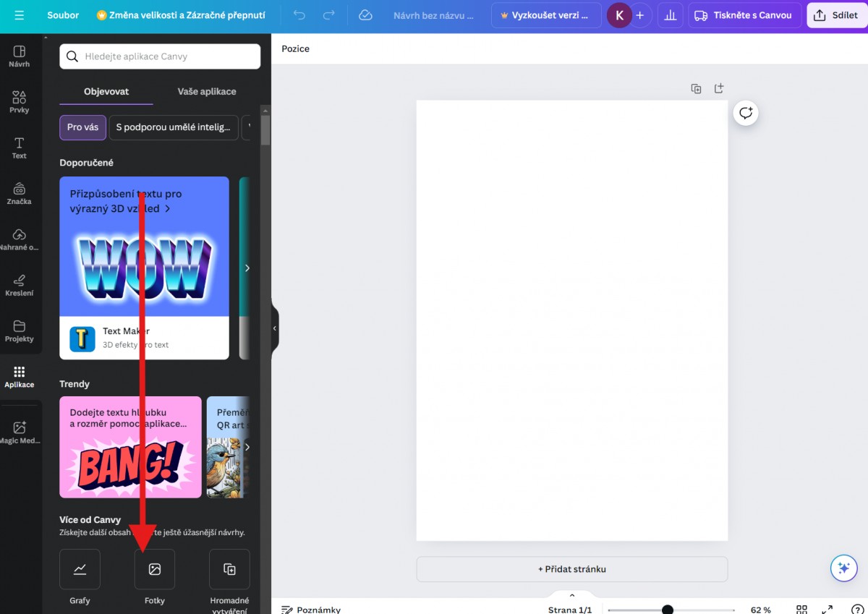868x614 pixels.
Task: Edit the design title field
Action: tap(433, 15)
